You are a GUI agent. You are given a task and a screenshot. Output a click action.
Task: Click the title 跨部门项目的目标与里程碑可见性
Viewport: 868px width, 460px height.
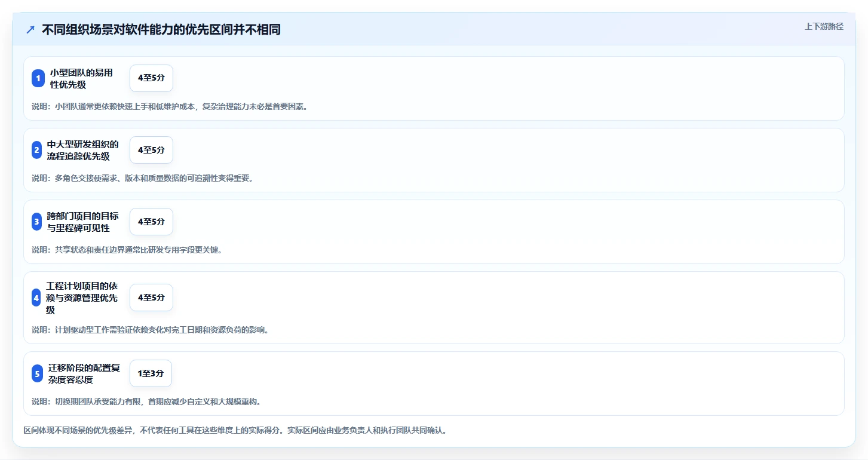point(83,222)
